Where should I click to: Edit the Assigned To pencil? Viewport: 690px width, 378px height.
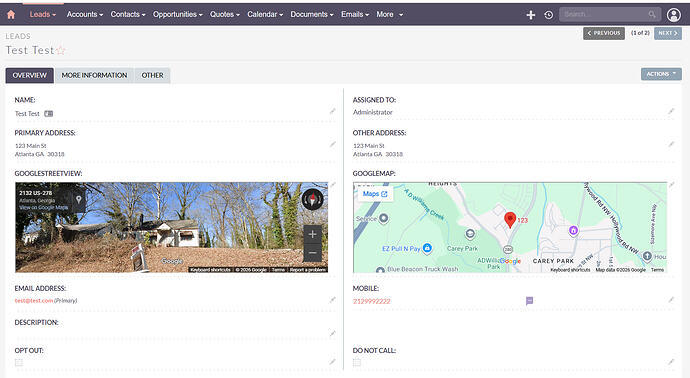tap(671, 111)
